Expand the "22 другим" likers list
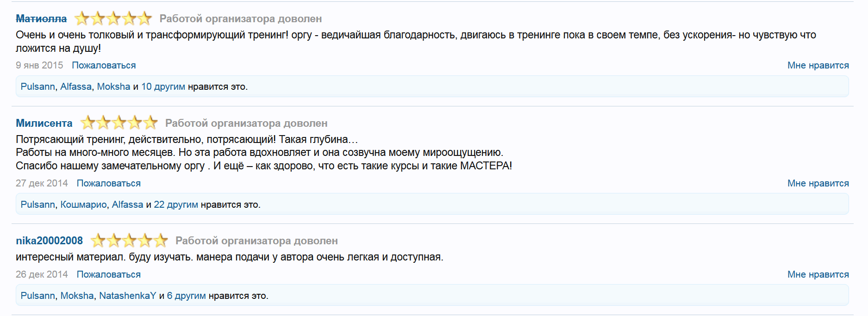868x316 pixels. 176,204
